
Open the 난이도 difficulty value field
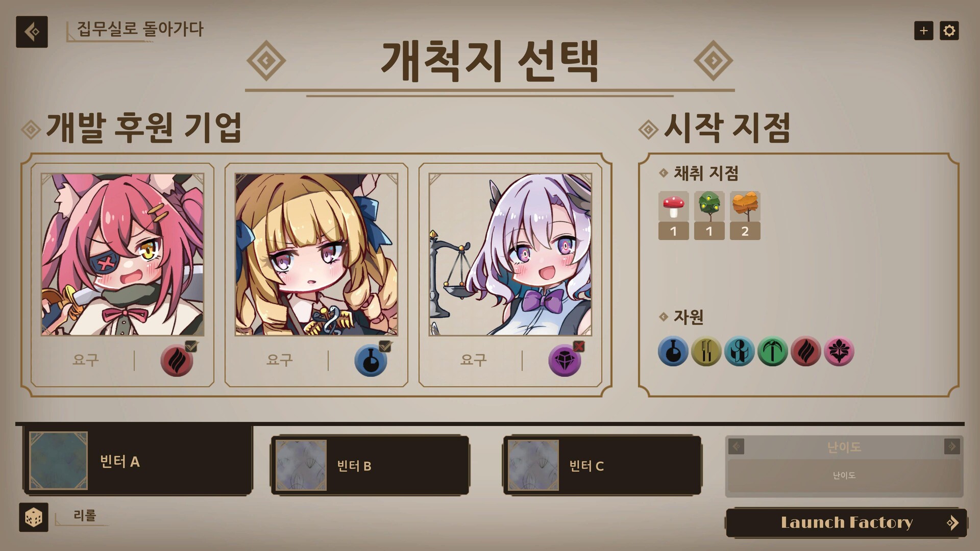(844, 475)
